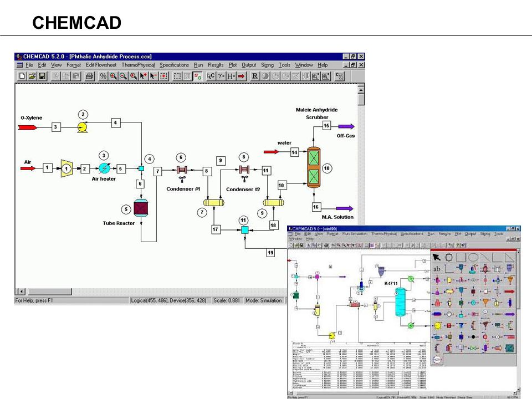Click the remove-selection arrow minus icon
Screen dimensions: 532x399
[154, 76]
